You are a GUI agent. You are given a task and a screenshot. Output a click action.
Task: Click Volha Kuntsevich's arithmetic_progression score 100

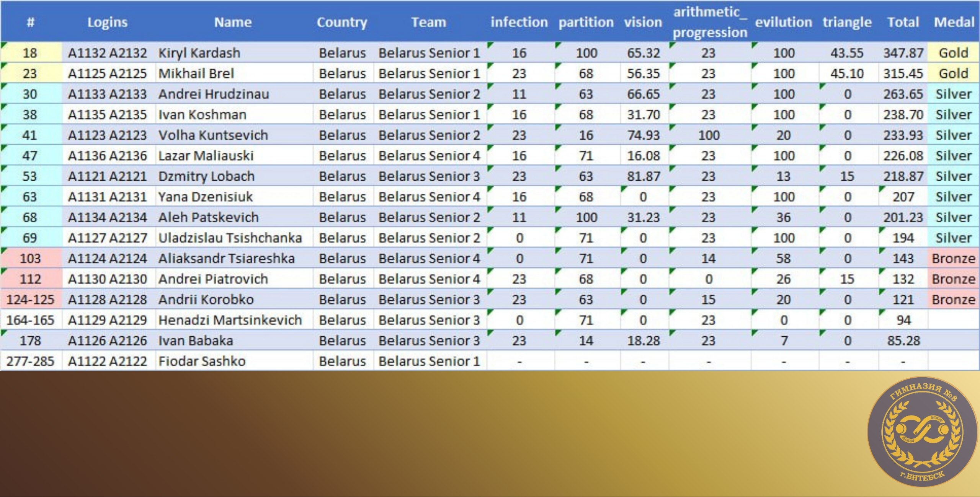709,135
